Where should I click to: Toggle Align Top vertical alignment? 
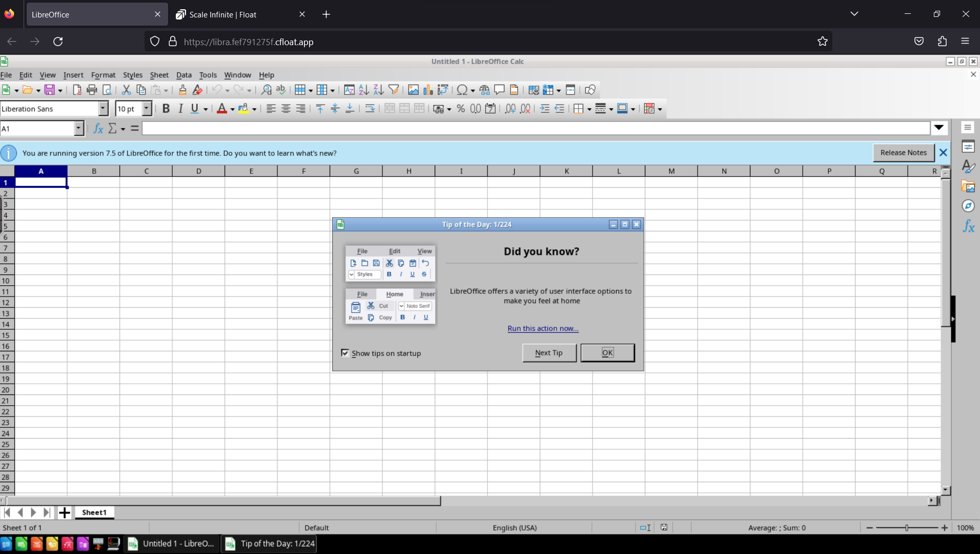pyautogui.click(x=320, y=109)
